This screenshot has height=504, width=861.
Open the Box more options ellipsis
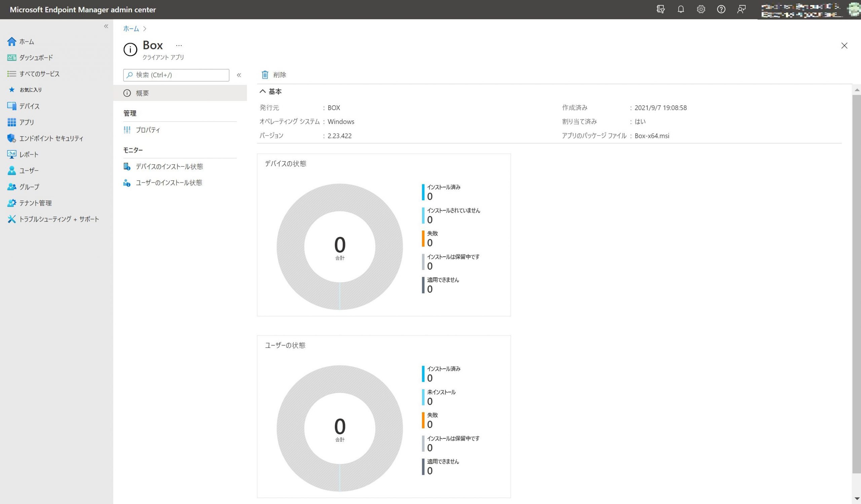click(x=179, y=45)
